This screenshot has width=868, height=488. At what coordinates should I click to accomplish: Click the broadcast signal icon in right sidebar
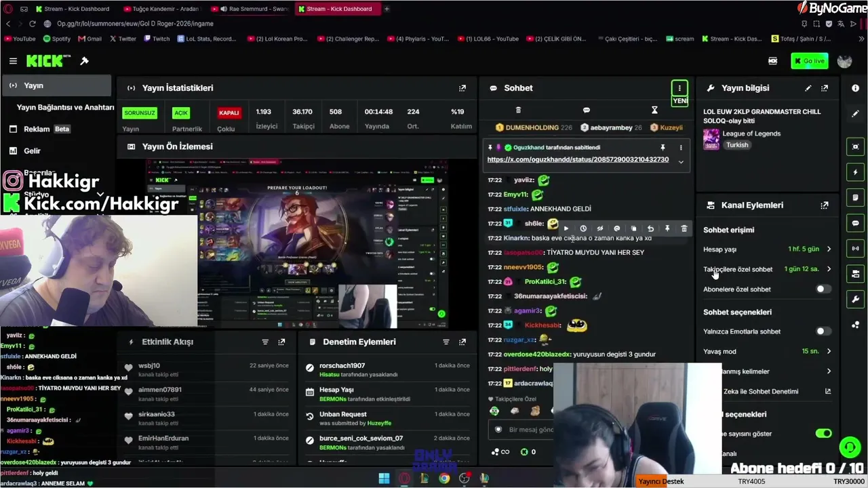(x=855, y=248)
